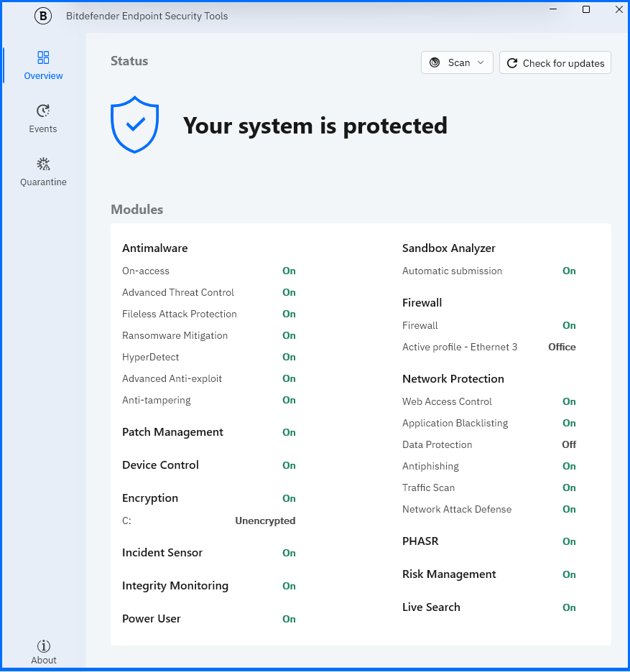Switch to the Events section
Image resolution: width=630 pixels, height=672 pixels.
(x=42, y=118)
